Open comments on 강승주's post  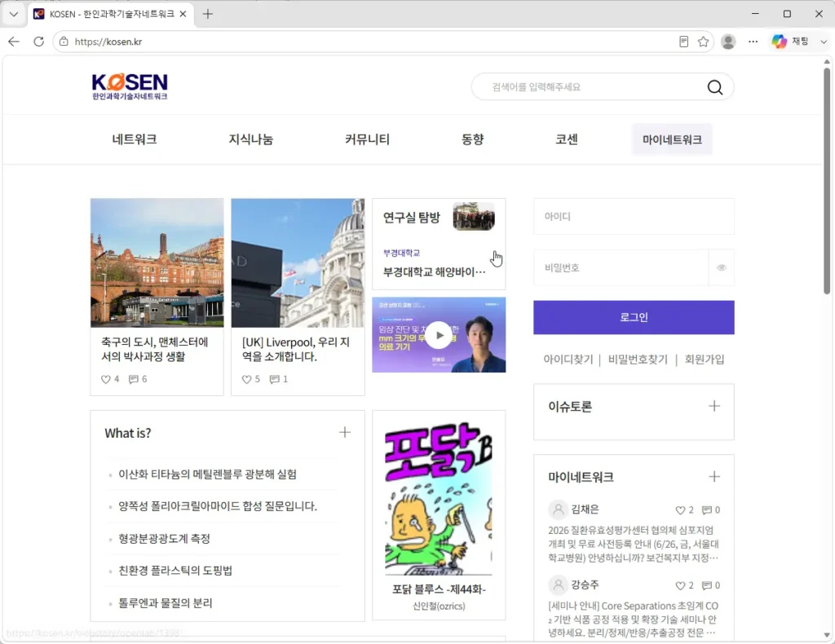click(707, 586)
